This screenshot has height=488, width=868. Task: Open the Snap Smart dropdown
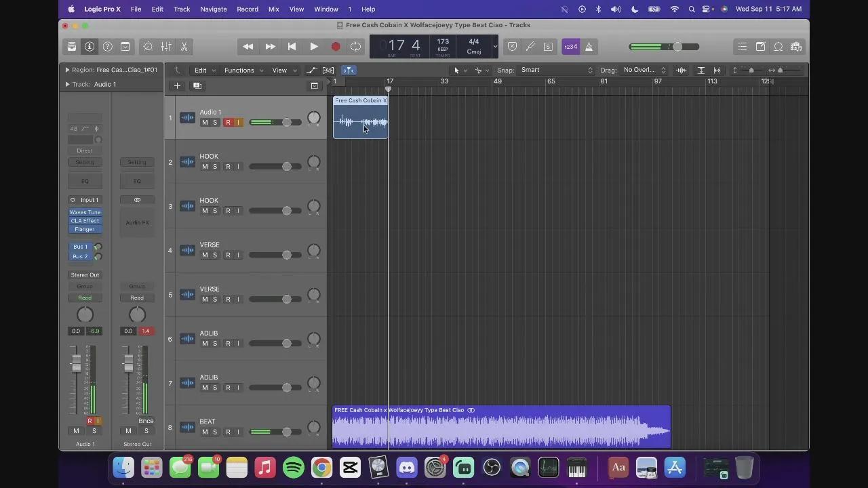[x=556, y=70]
